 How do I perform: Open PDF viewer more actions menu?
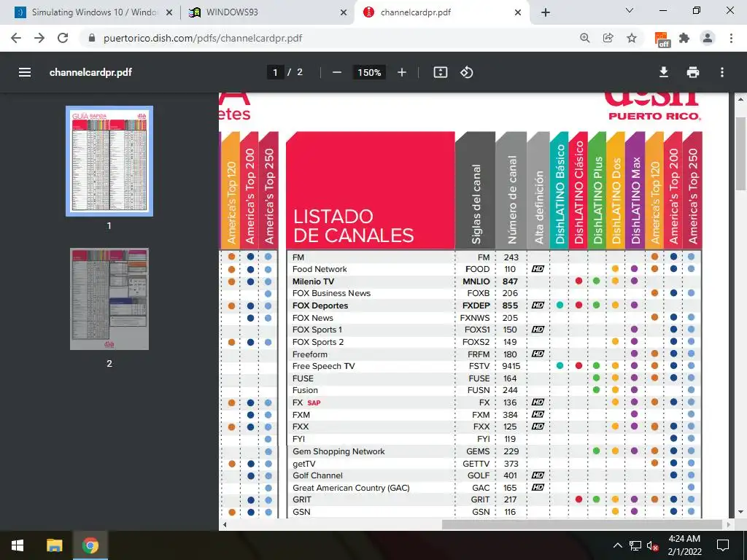pos(722,72)
